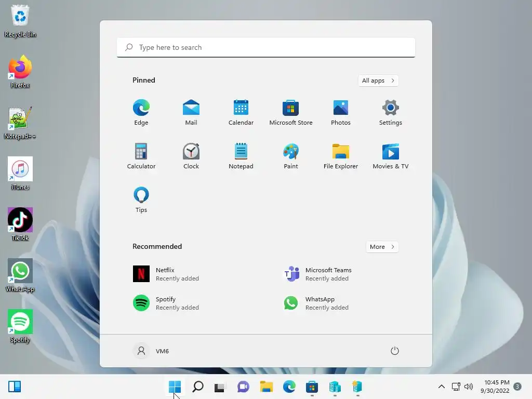The height and width of the screenshot is (399, 532).
Task: Open Edge from pinned apps
Action: pyautogui.click(x=141, y=113)
